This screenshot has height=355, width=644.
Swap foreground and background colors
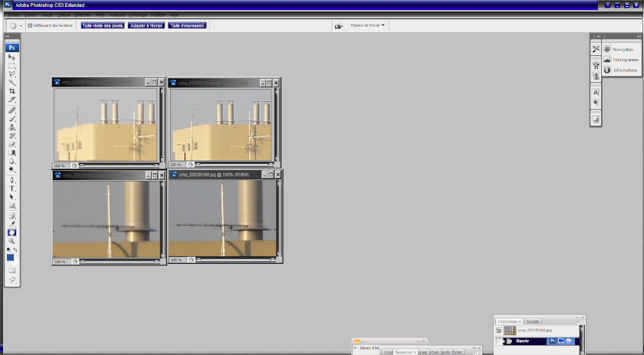pyautogui.click(x=15, y=249)
